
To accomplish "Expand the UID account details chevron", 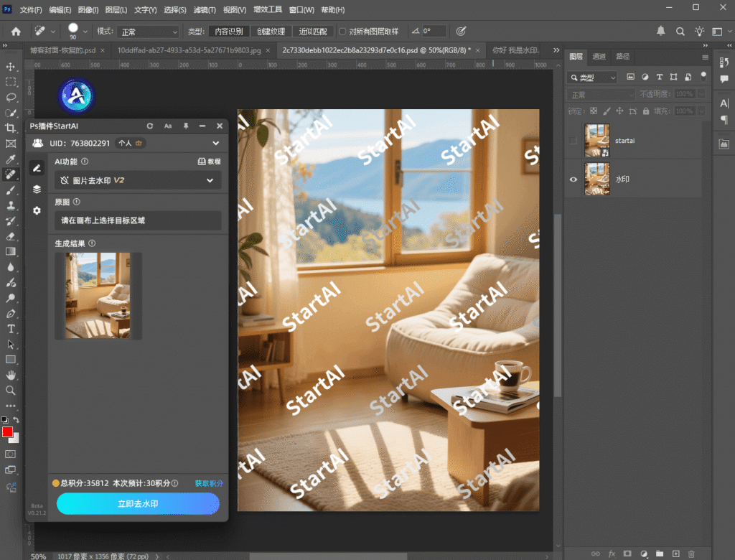I will (216, 143).
